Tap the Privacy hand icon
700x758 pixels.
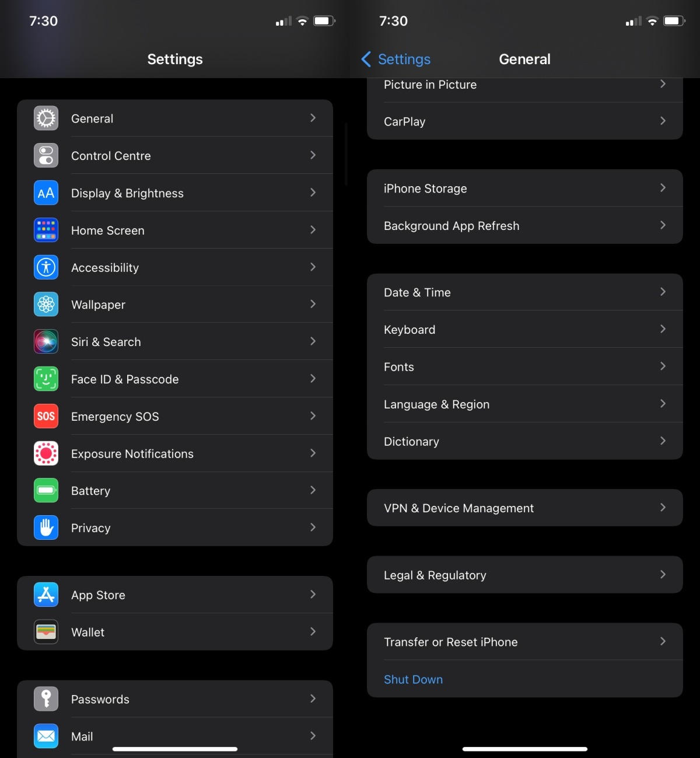[x=46, y=528]
